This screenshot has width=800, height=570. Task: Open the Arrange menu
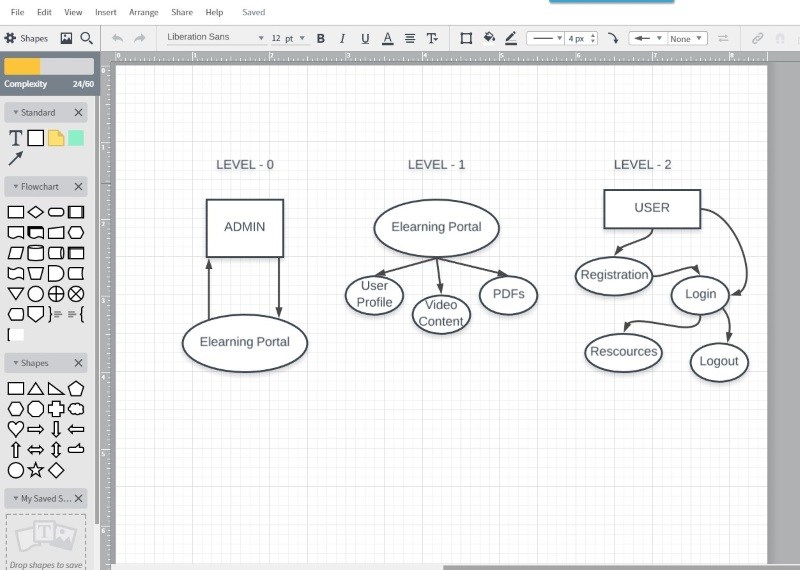(x=143, y=12)
